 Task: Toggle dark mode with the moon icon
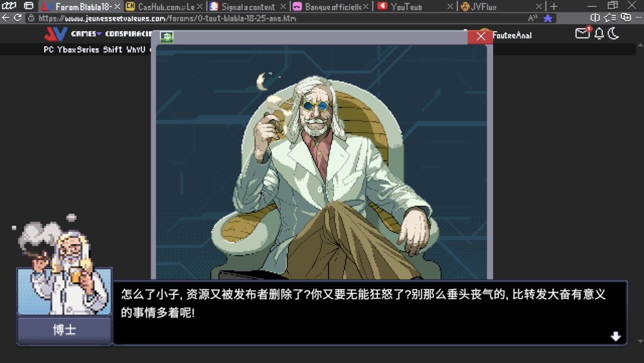pos(613,33)
